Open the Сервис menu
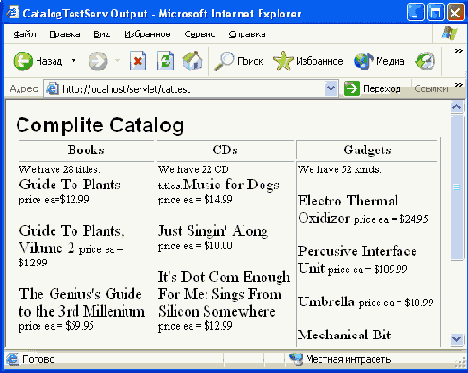The image size is (468, 373). 200,34
